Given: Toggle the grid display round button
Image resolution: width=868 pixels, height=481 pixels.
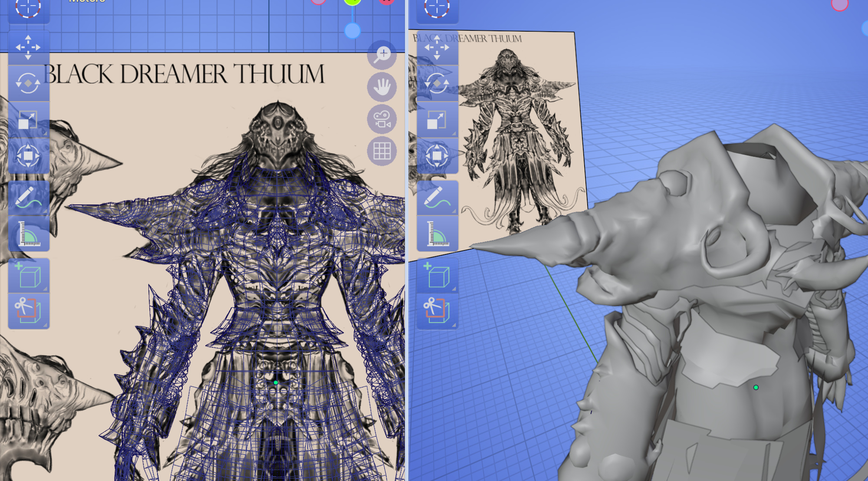Looking at the screenshot, I should [x=382, y=151].
